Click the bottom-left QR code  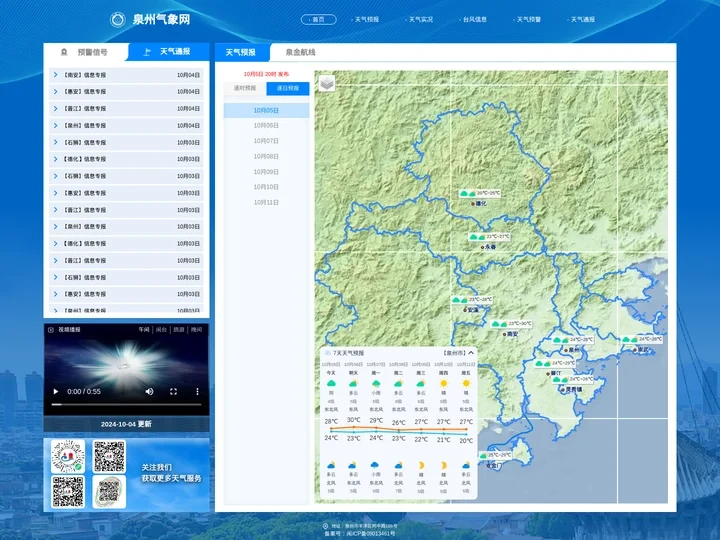(68, 492)
